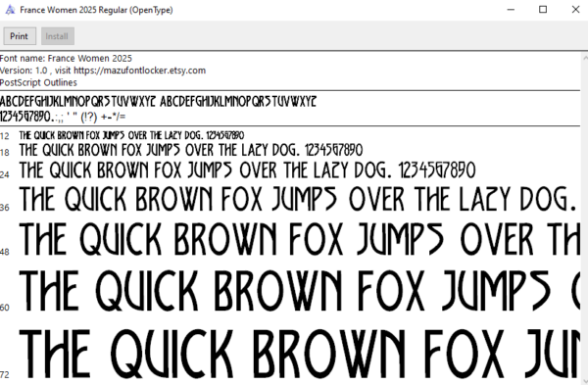Viewport: 588px width, 385px height.
Task: Click the PostScript Outlines text
Action: [38, 82]
